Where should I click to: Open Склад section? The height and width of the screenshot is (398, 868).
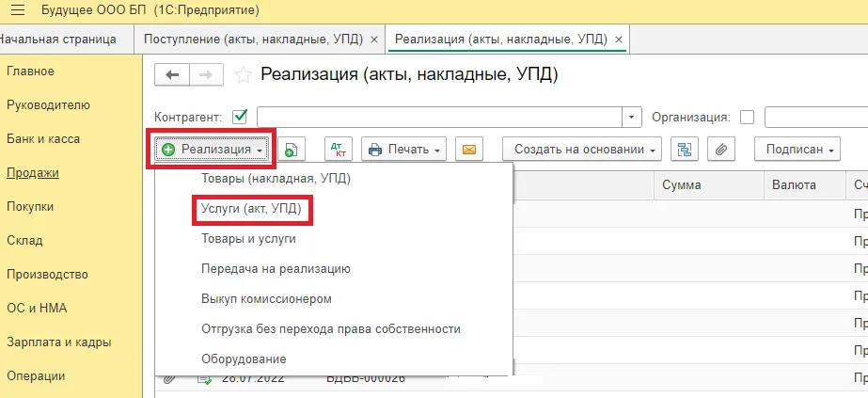(24, 241)
